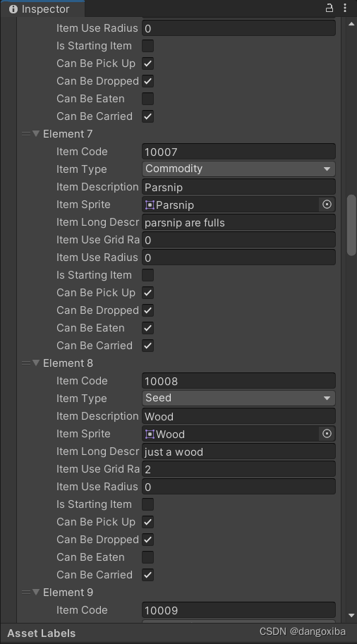Grab the Element 7 reorder handle
This screenshot has height=644, width=357.
tap(26, 134)
